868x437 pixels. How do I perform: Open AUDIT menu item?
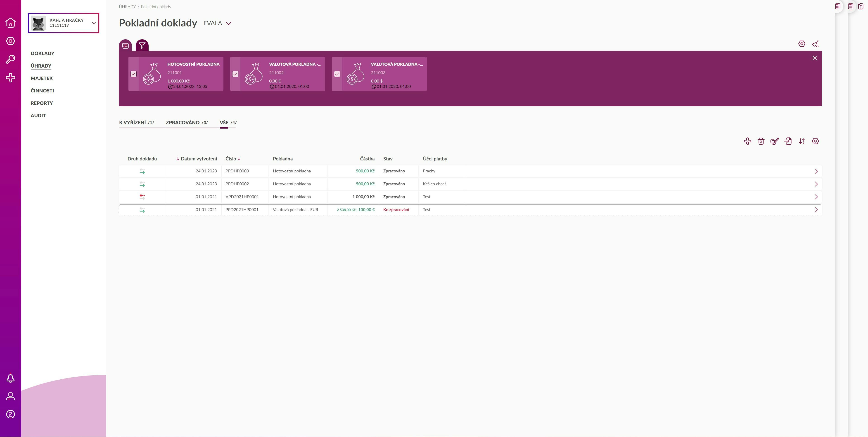coord(38,115)
